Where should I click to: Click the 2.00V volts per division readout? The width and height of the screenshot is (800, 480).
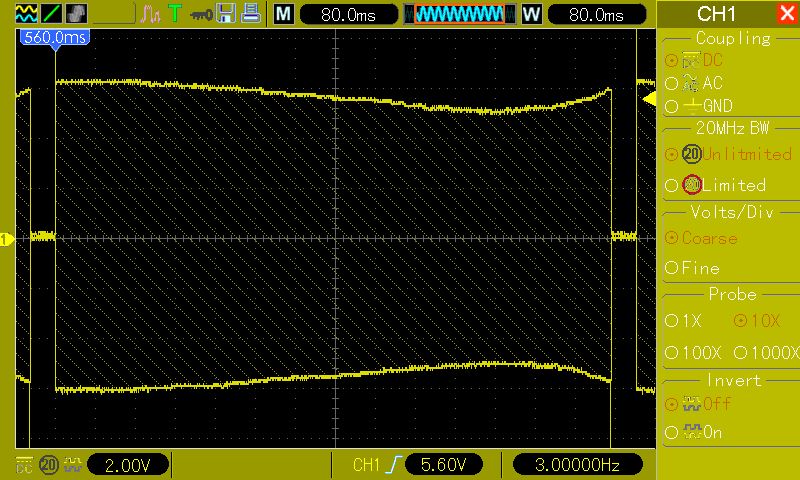click(x=128, y=465)
